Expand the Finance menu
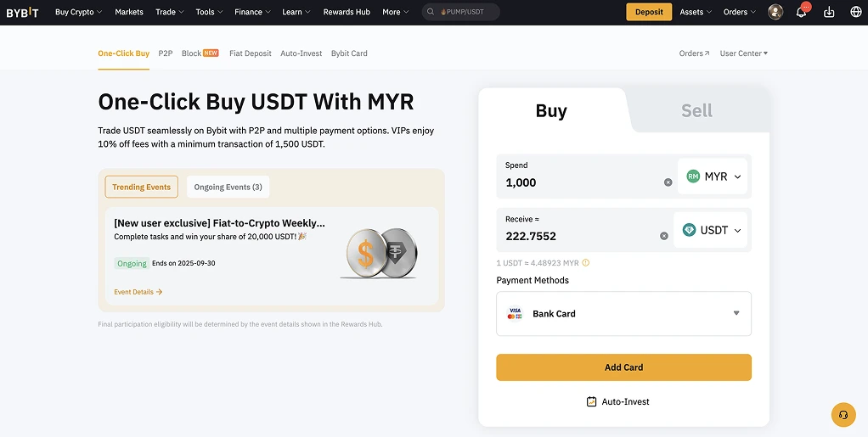Viewport: 868px width, 437px height. [252, 12]
